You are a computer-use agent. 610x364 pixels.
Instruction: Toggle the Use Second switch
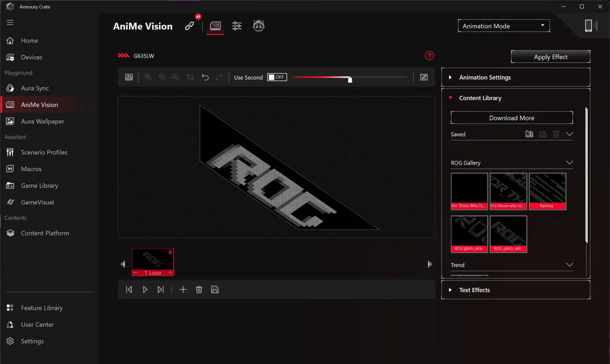277,77
